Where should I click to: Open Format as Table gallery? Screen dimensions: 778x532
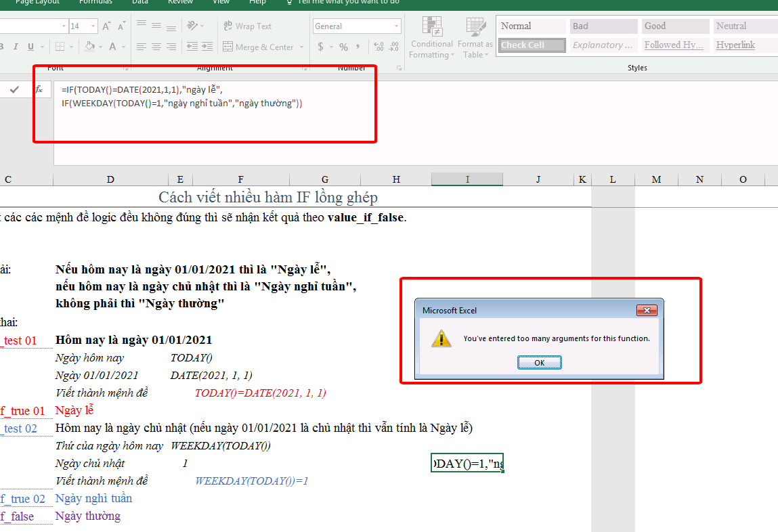pos(475,38)
